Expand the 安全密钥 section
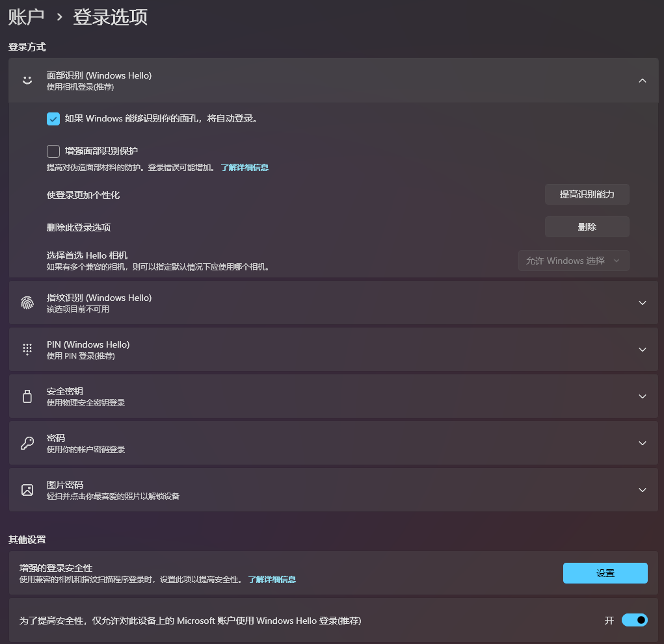Screen dimensions: 664x644 click(x=643, y=396)
